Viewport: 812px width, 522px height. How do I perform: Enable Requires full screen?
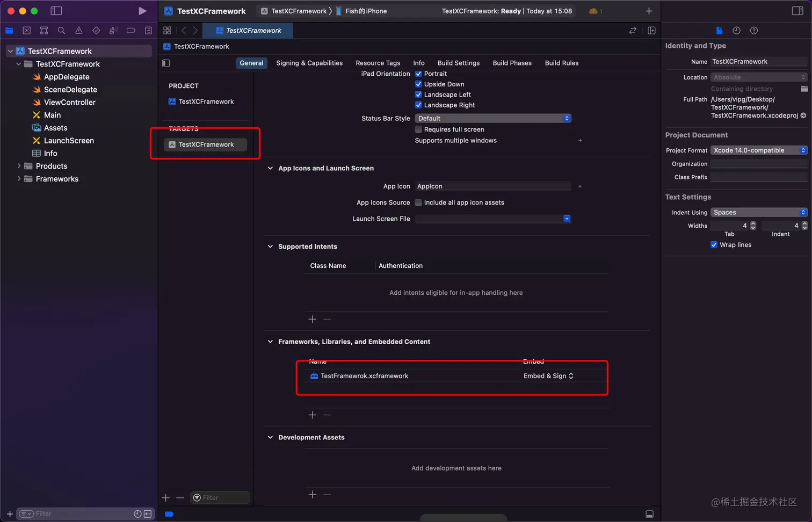coord(418,129)
